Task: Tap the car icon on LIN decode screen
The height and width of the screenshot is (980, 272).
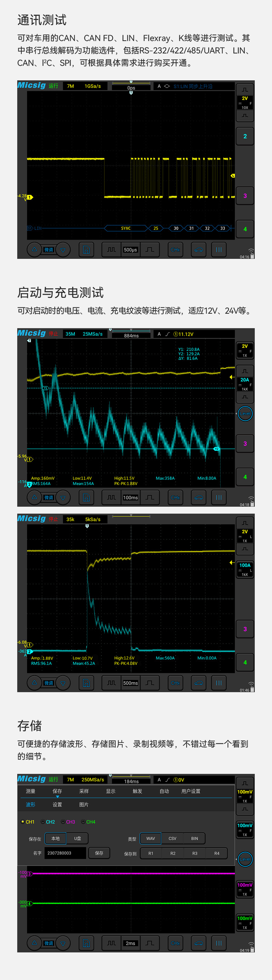Action: tap(199, 250)
